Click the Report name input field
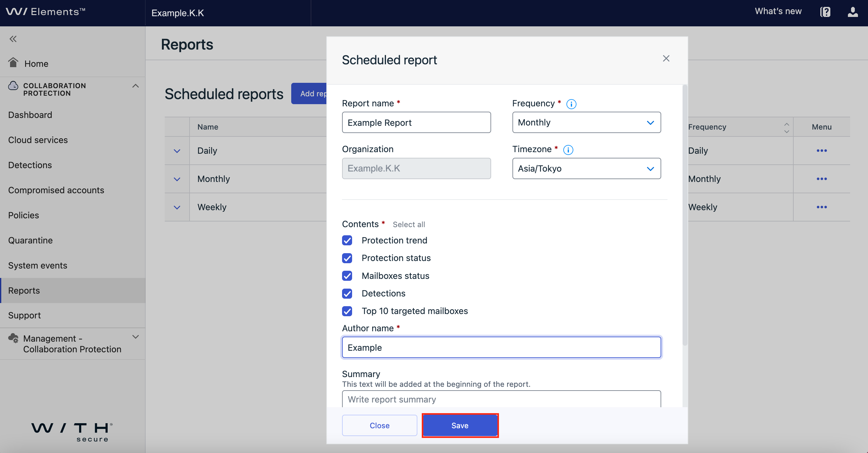This screenshot has width=868, height=453. click(416, 123)
